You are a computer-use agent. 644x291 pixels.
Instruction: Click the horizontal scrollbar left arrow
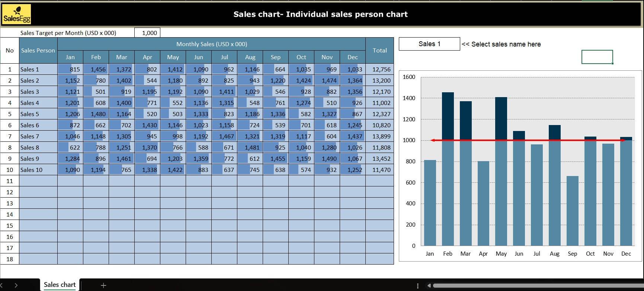tap(429, 285)
